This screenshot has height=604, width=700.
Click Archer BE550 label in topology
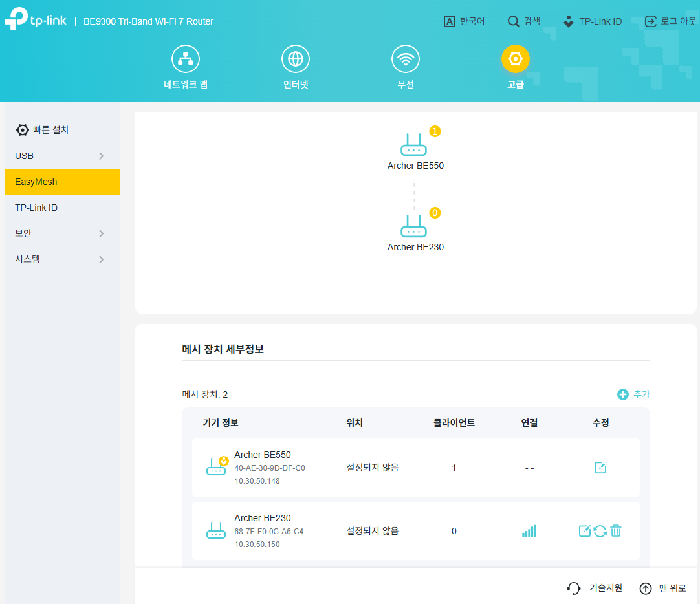pos(415,166)
